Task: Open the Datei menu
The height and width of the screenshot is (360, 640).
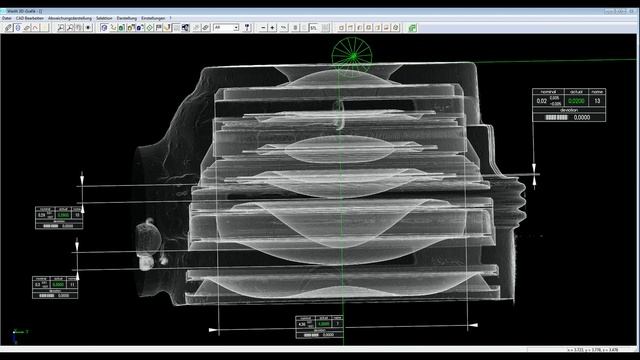Action: pos(7,18)
